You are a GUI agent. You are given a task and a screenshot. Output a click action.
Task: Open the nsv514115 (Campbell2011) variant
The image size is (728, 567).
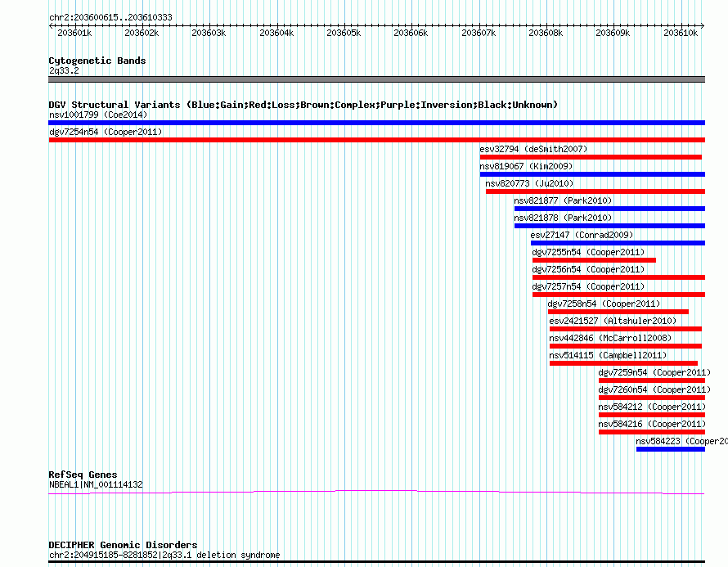point(608,355)
